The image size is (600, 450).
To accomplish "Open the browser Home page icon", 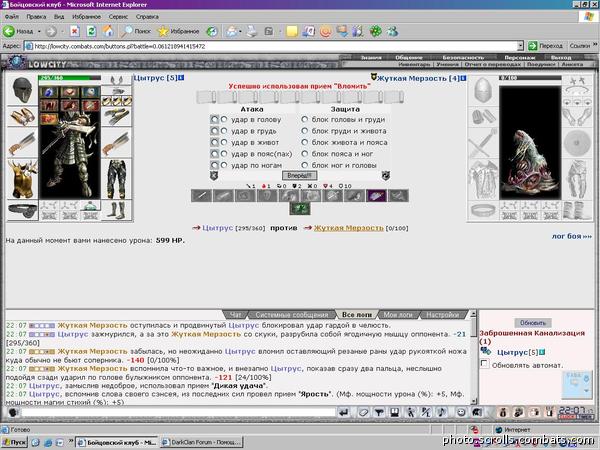I will [108, 31].
